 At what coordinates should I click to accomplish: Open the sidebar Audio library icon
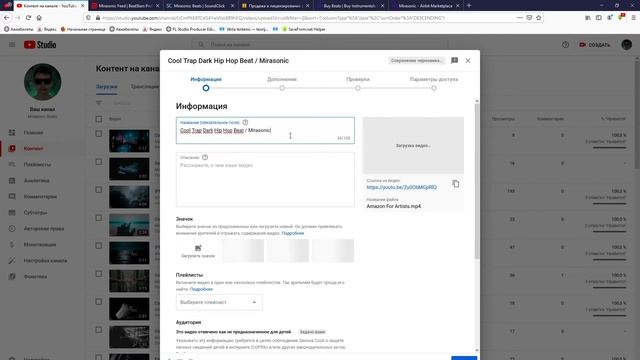click(12, 276)
